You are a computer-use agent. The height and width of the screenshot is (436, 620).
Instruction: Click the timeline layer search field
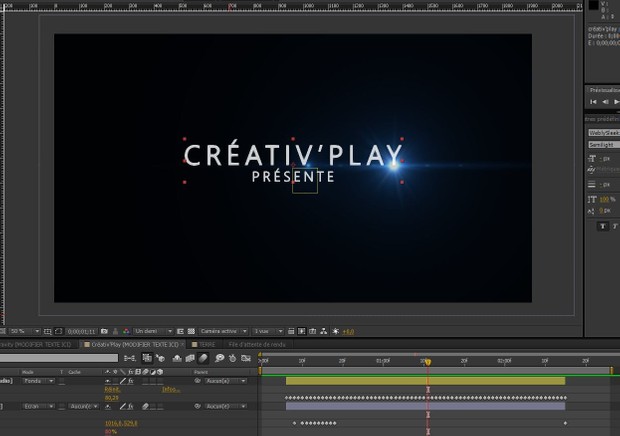pos(59,358)
